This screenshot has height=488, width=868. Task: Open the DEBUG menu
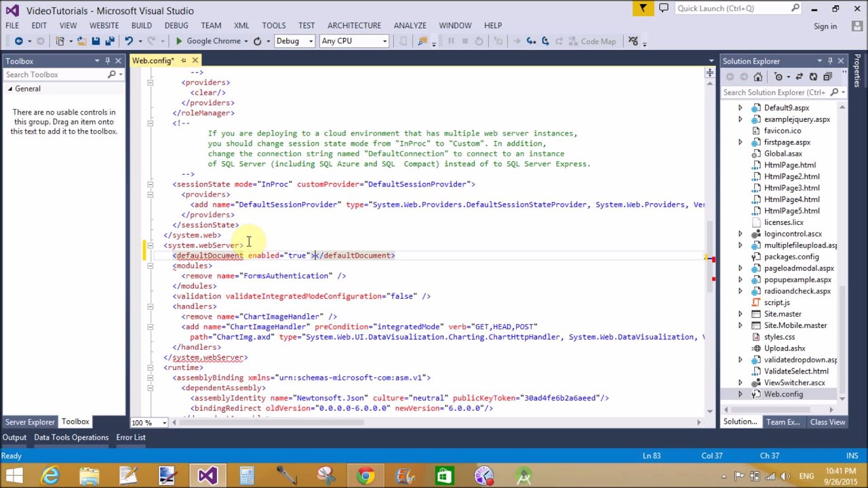coord(176,26)
